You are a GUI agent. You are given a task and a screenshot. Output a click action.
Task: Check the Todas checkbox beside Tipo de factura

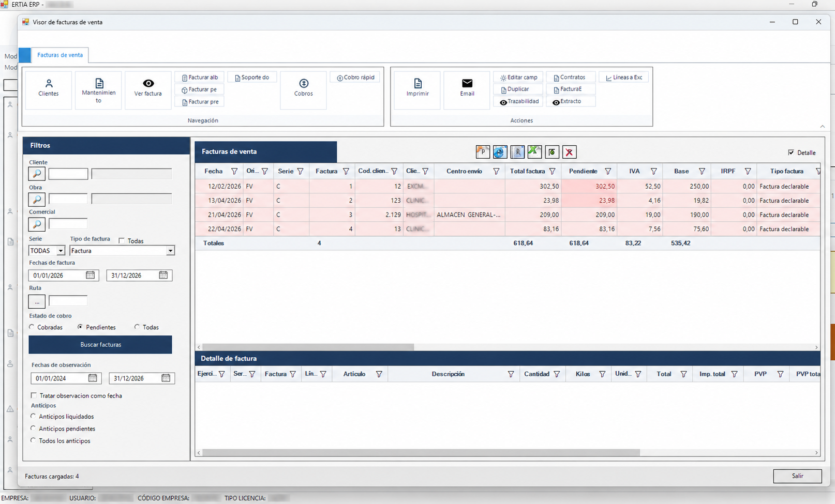(122, 241)
